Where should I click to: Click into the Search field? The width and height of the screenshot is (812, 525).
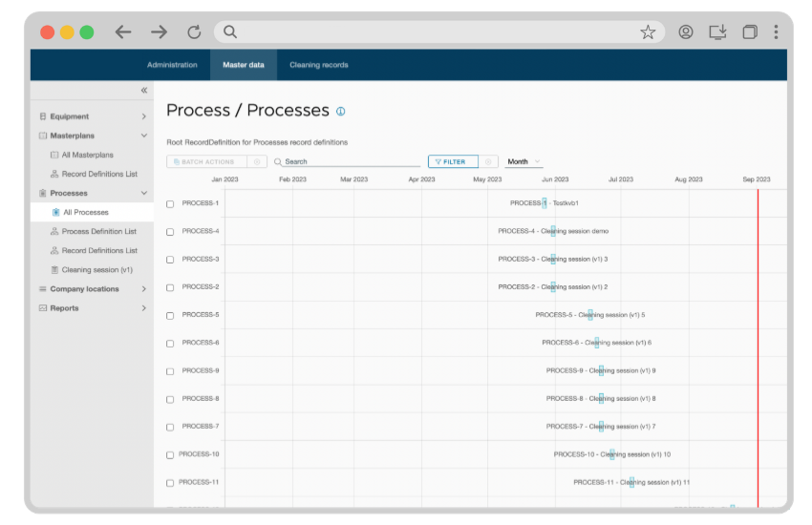(x=349, y=162)
